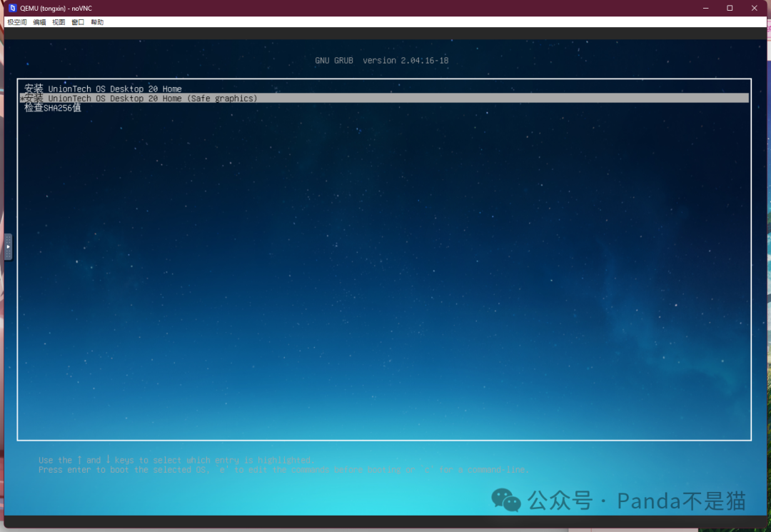This screenshot has width=771, height=532.
Task: Expand the noVNC side control panel handle
Action: click(x=8, y=247)
